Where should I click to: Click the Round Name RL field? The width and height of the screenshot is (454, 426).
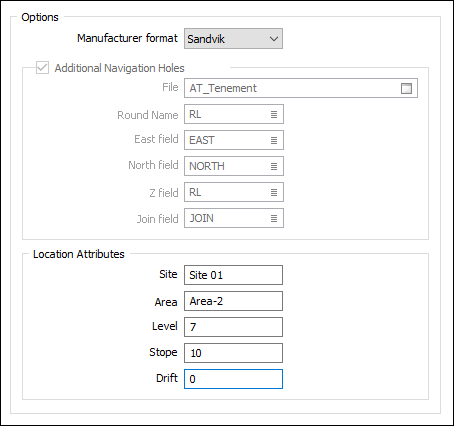point(234,114)
